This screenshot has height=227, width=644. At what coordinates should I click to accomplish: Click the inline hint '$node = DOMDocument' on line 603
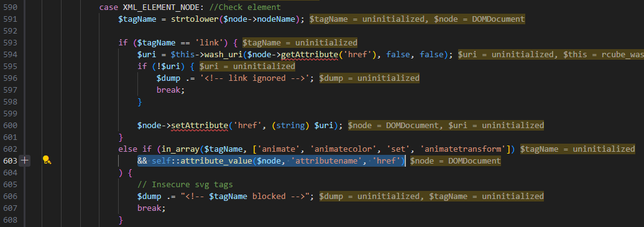point(455,161)
